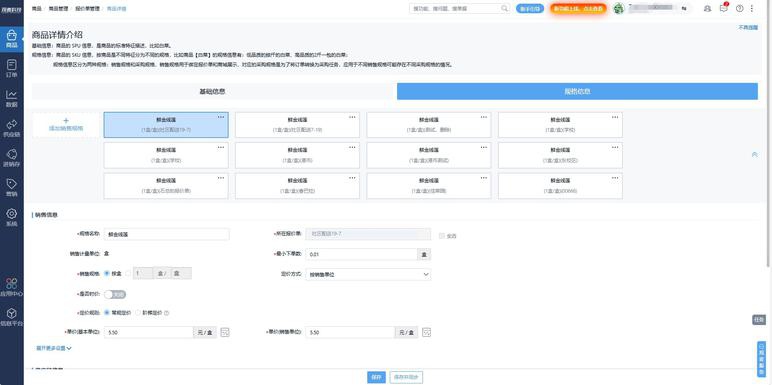Open ellipsis menu on 菜市测试 spec card
This screenshot has height=385, width=772.
pos(484,147)
